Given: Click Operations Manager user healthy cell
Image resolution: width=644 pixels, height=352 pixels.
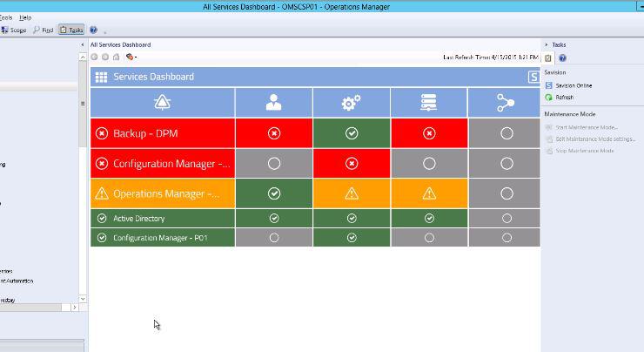Looking at the screenshot, I should (x=274, y=193).
